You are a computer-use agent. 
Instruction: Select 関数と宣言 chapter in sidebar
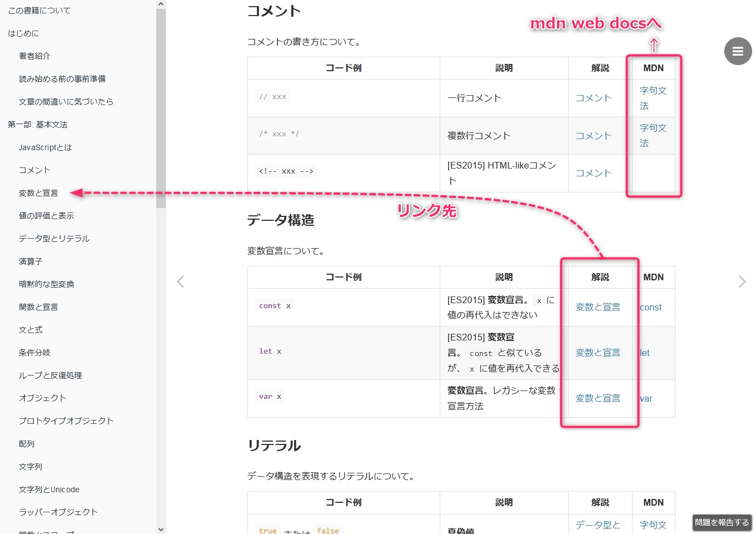[x=38, y=307]
